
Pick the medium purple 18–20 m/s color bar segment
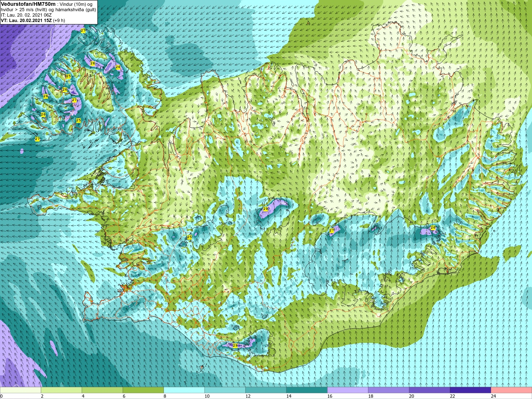[x=389, y=390]
